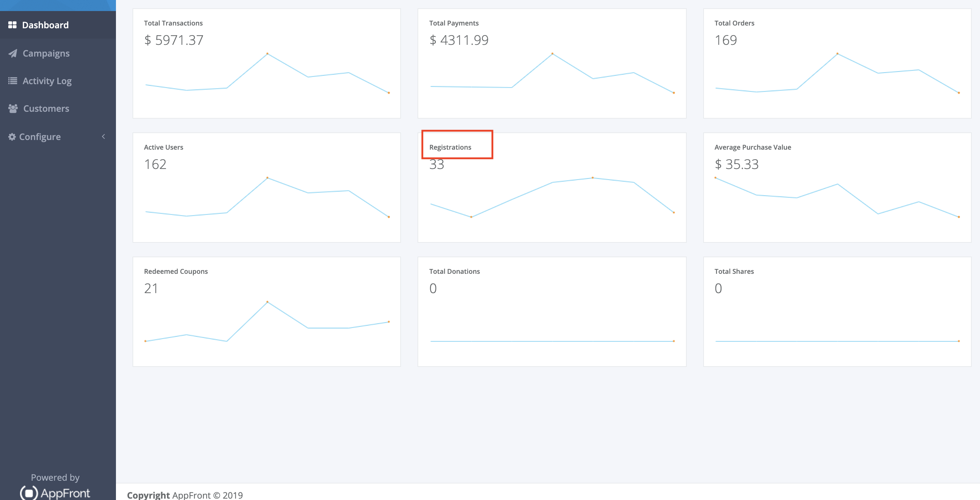The image size is (980, 500).
Task: Click the $ 35.33 value
Action: pos(736,164)
